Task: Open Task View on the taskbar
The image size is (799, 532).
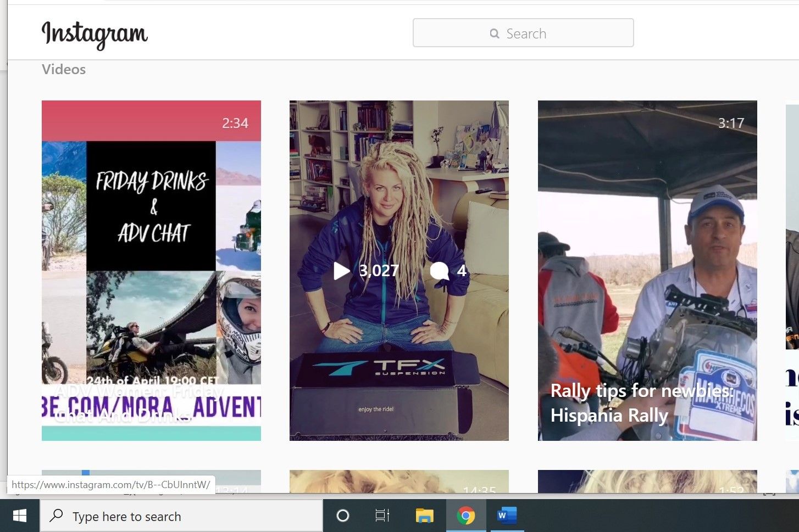Action: (x=382, y=516)
